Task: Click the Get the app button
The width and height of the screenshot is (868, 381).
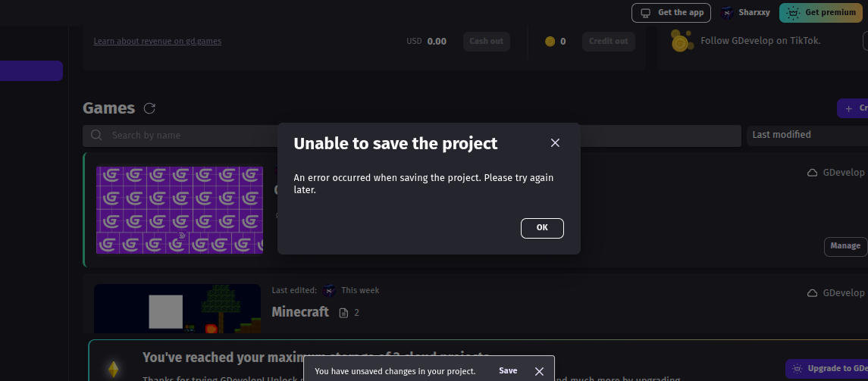Action: coord(672,13)
